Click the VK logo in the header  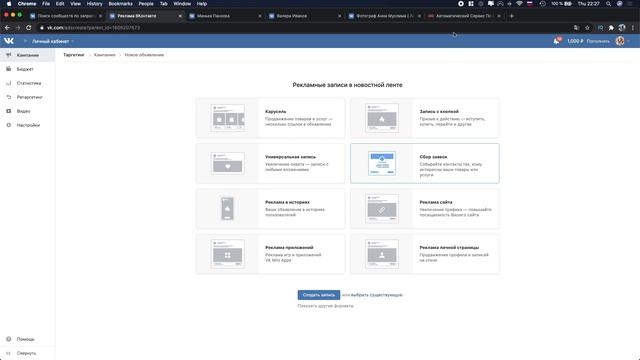tap(9, 41)
